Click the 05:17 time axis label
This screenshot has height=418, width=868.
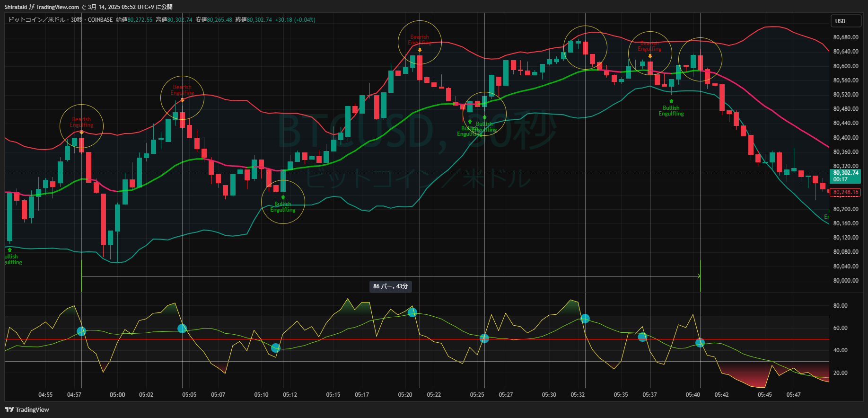tap(362, 395)
